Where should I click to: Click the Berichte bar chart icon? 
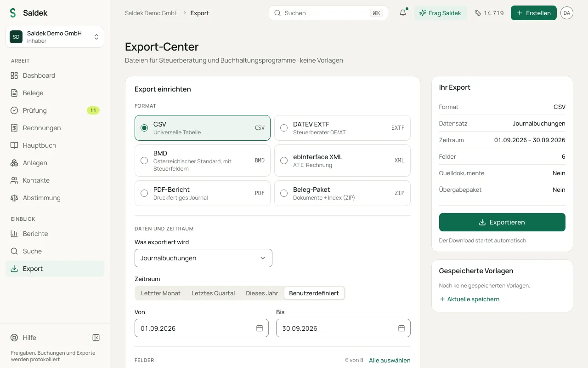point(14,234)
